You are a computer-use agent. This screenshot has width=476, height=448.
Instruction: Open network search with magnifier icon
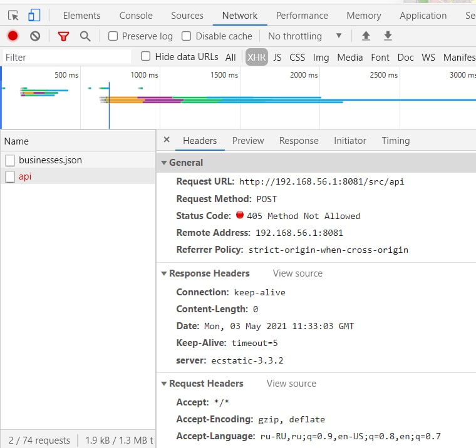[85, 36]
